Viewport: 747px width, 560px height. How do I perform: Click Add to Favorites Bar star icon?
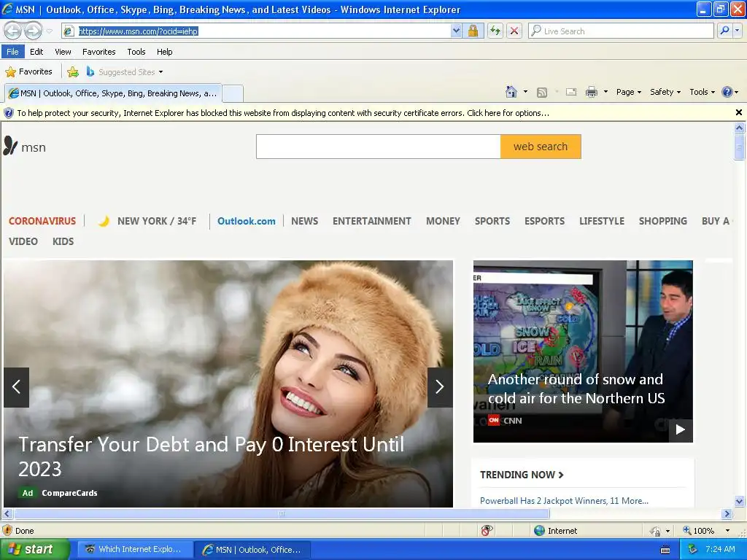[x=73, y=72]
